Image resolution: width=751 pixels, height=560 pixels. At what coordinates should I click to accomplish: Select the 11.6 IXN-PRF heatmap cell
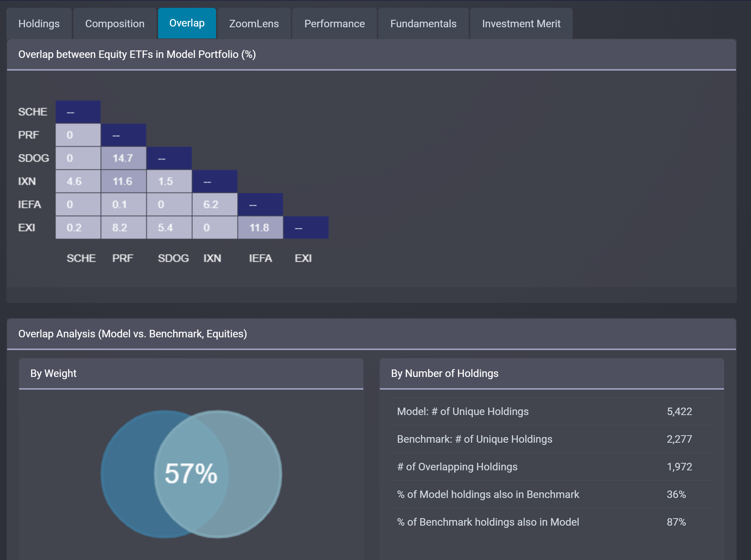pos(123,181)
